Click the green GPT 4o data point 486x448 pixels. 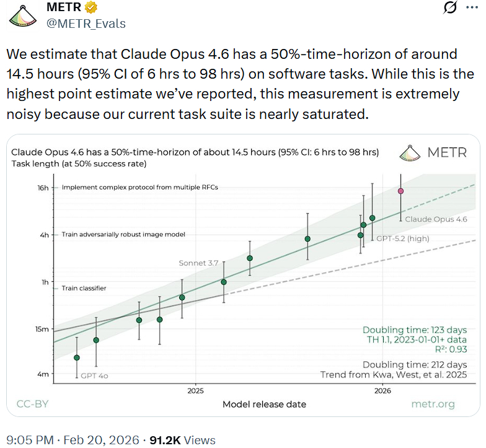77,358
